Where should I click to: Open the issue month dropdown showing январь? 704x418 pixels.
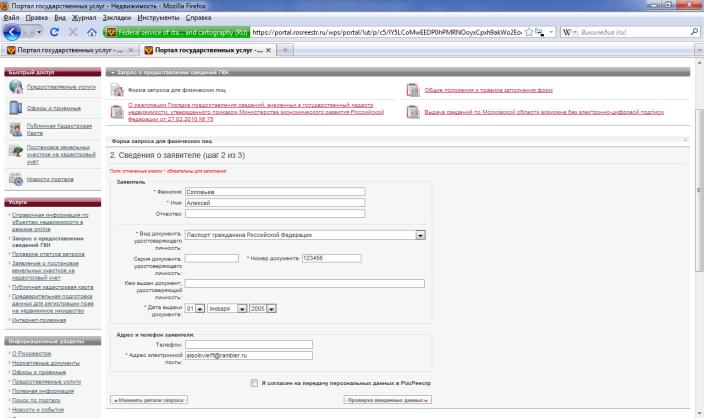coord(242,308)
